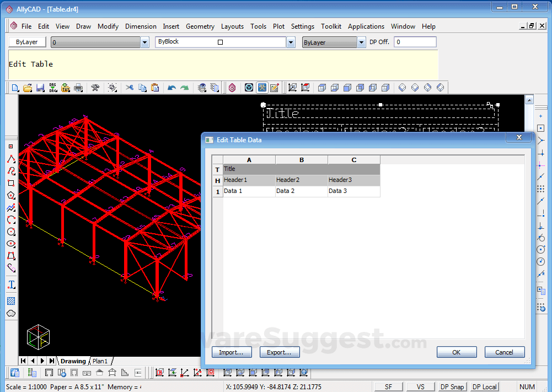Switch to the Plan1 tab

(x=101, y=361)
